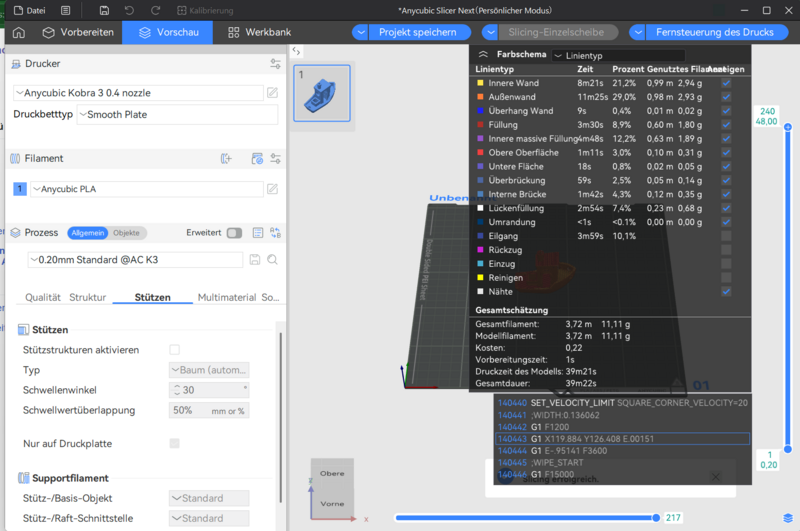Toggle the Erweitert advanced switch
Image resolution: width=800 pixels, height=531 pixels.
click(234, 233)
